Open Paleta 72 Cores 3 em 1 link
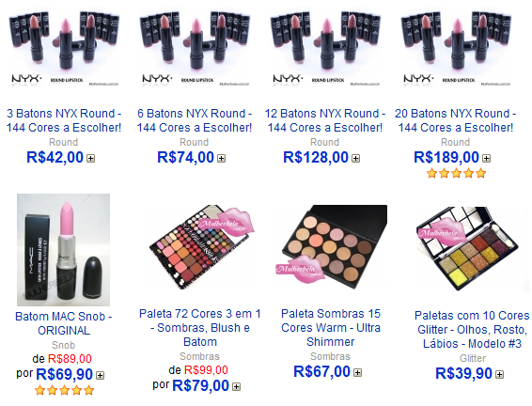 (200, 328)
